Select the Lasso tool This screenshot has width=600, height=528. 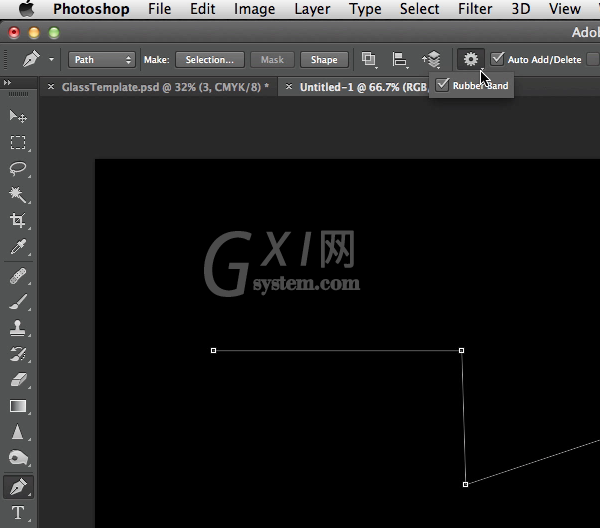pos(18,168)
